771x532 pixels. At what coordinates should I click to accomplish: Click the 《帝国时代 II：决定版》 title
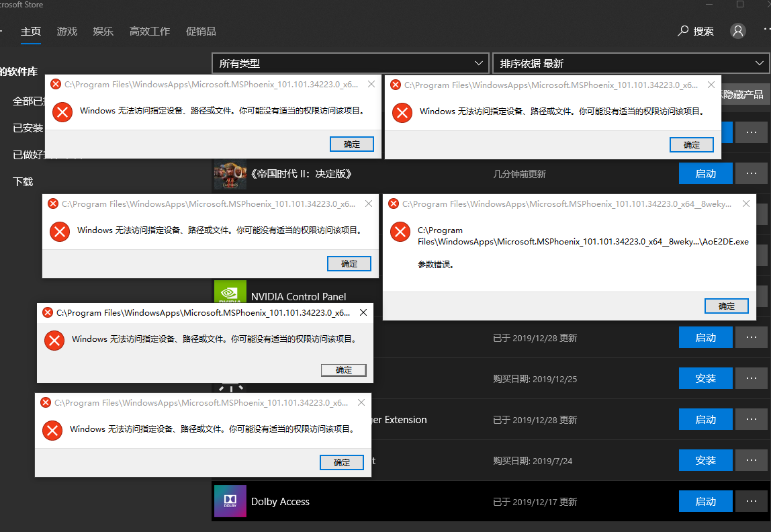pos(301,174)
